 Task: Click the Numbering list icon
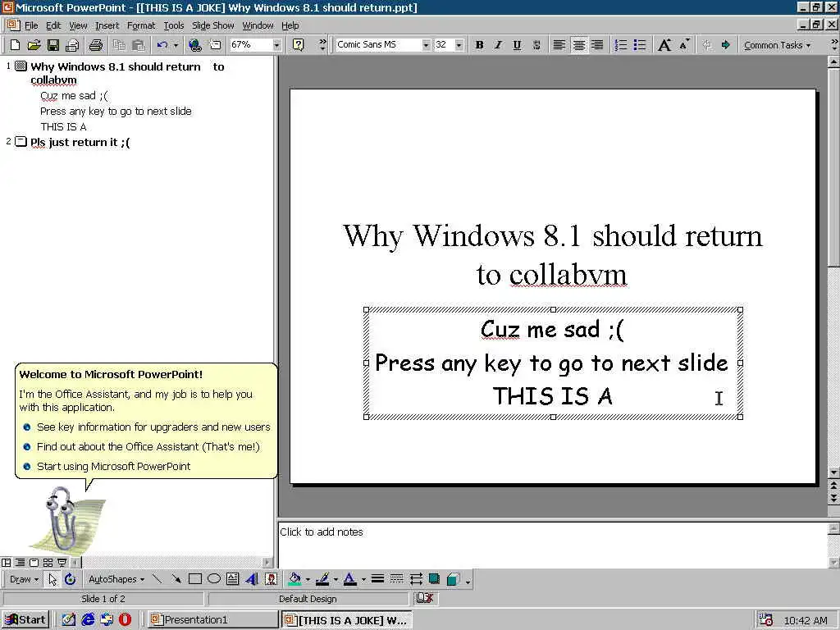coord(620,45)
